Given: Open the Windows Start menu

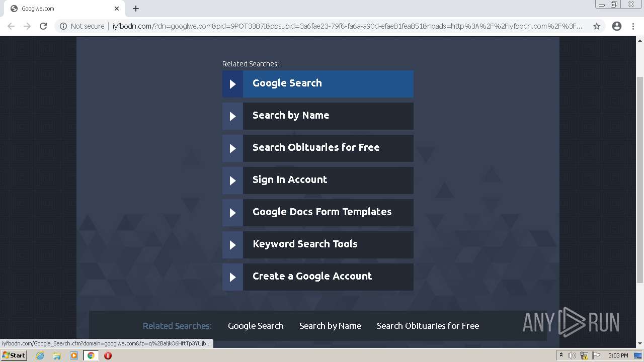Looking at the screenshot, I should pos(14,355).
